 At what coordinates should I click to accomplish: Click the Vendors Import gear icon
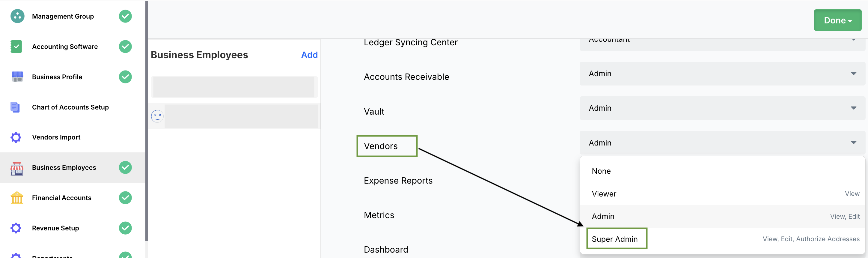click(x=16, y=137)
